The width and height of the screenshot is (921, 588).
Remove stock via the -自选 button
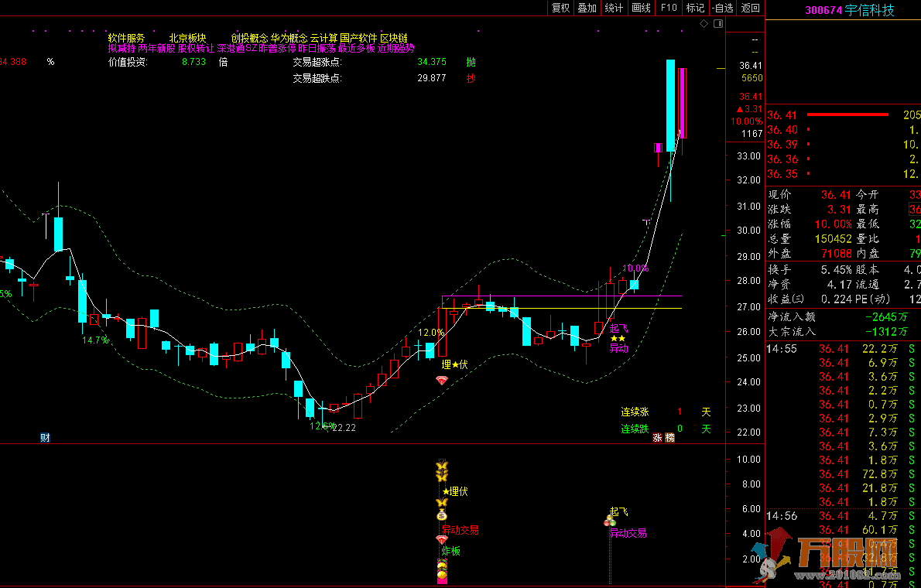pyautogui.click(x=722, y=8)
